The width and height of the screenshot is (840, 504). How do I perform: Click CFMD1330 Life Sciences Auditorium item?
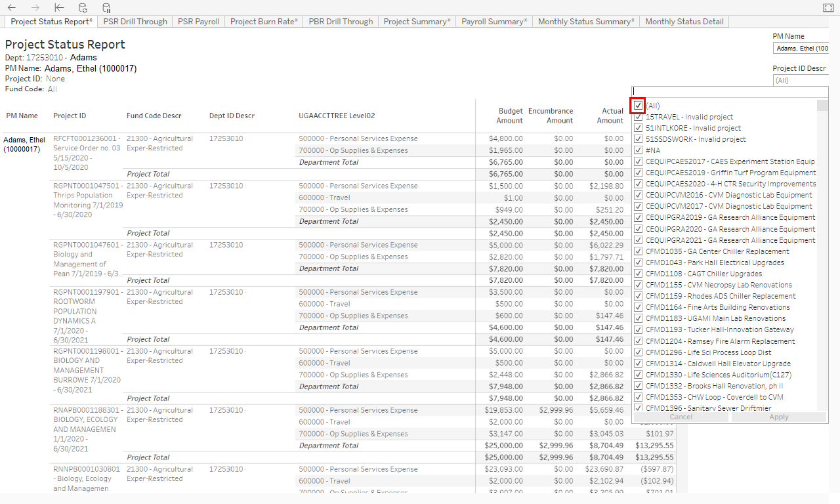(x=718, y=375)
